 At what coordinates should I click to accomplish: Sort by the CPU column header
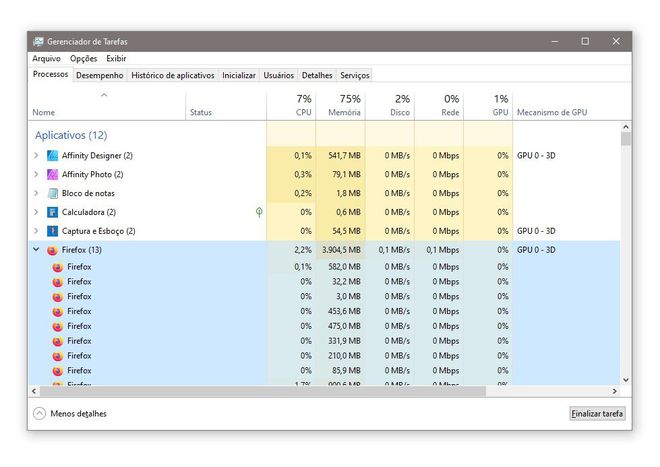291,105
